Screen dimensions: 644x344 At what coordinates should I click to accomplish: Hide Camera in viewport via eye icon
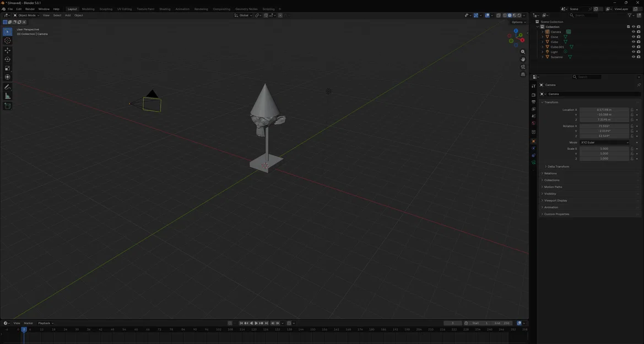pyautogui.click(x=634, y=31)
